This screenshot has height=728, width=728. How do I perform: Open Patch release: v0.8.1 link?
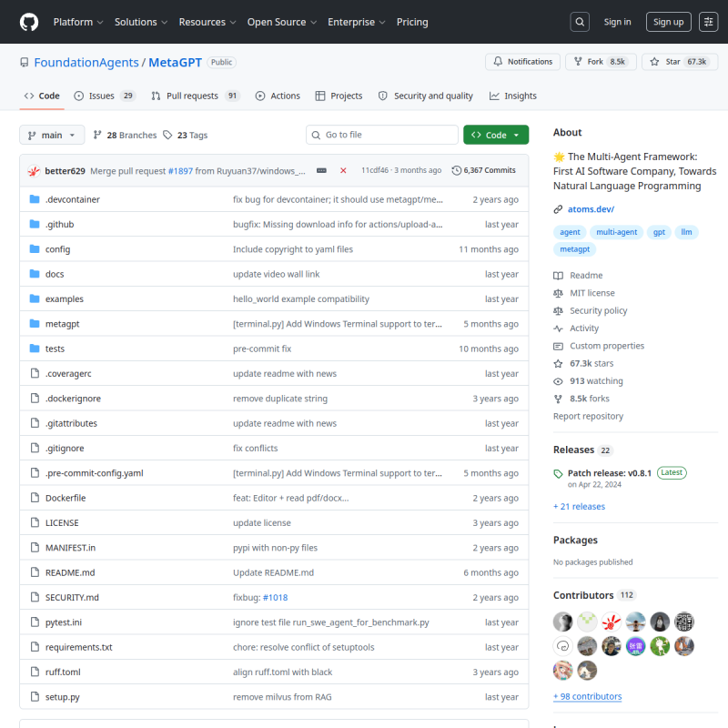[609, 473]
